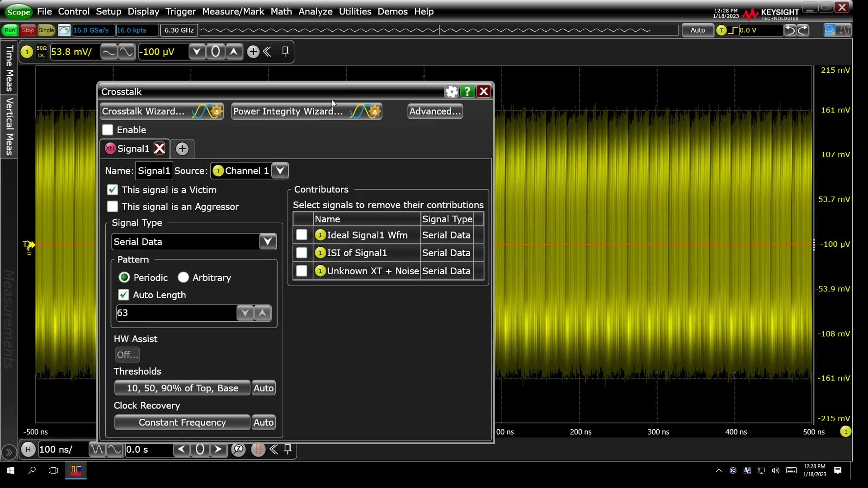Expand the Source Channel 1 dropdown
This screenshot has height=488, width=868.
[x=280, y=171]
